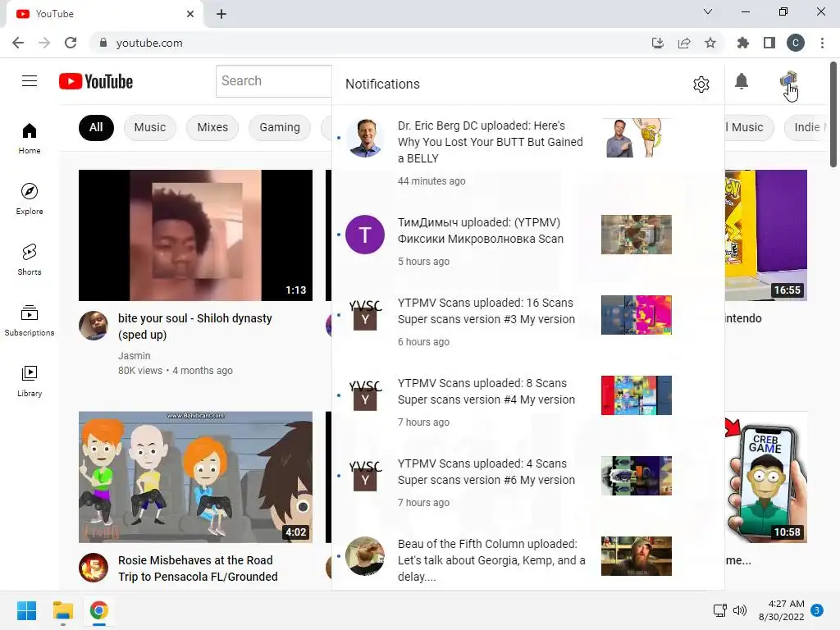The image size is (840, 630).
Task: Open Beau of the Fifth Column notification
Action: [x=527, y=559]
